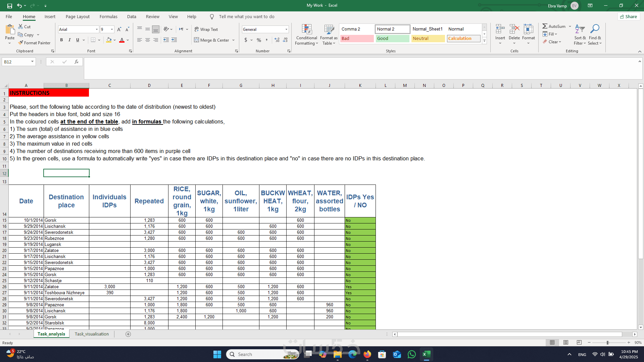The height and width of the screenshot is (362, 644).
Task: Open WhatsApp from the taskbar
Action: [412, 354]
